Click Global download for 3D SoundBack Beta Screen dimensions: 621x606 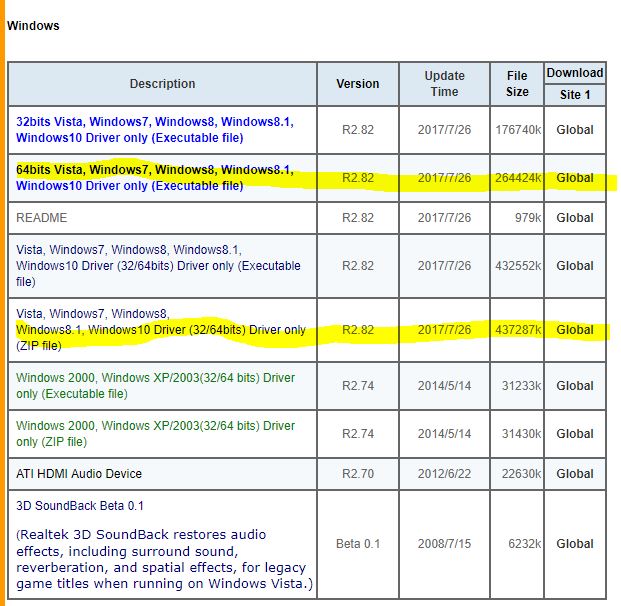pyautogui.click(x=575, y=543)
